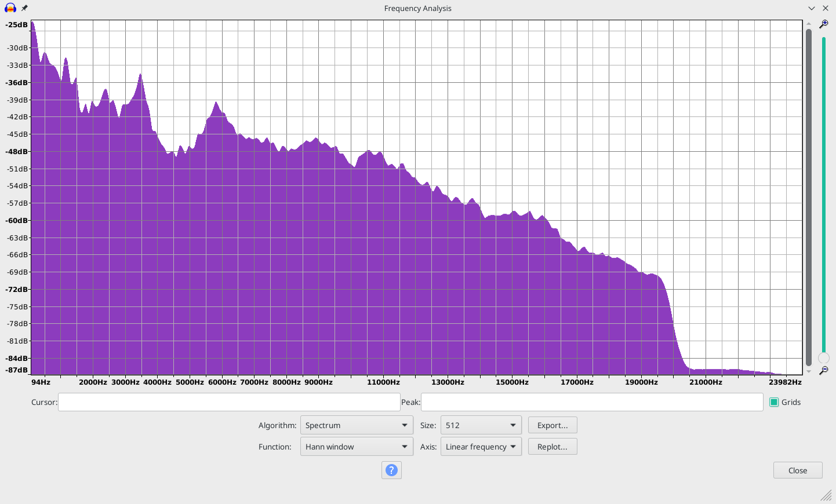Click the zoom in magnifier icon
This screenshot has width=836, height=504.
point(823,24)
